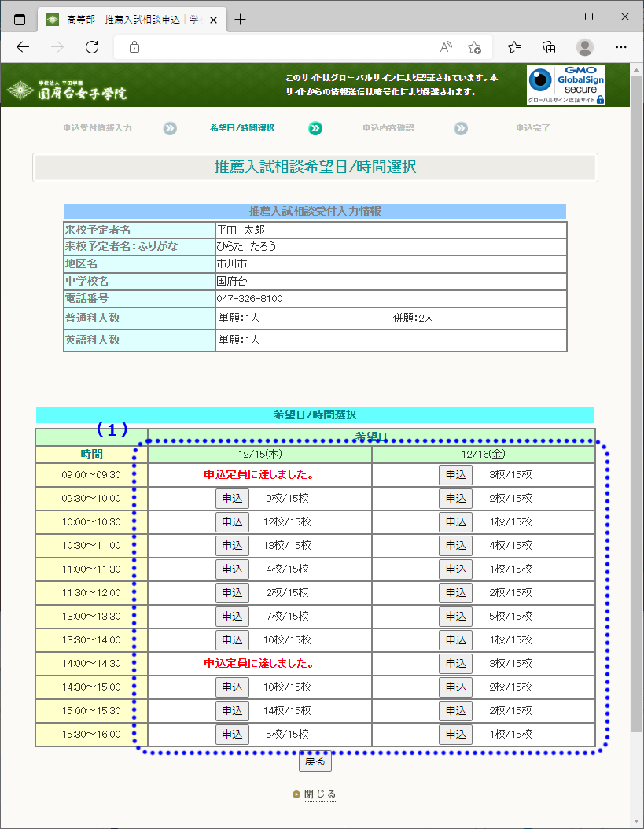Click the 12/15(木) column header
Screen dimensions: 644x829
260,454
